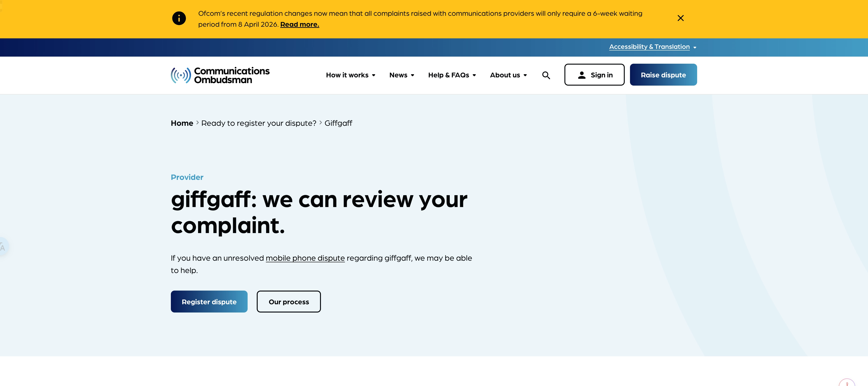Expand the About us menu
868x386 pixels.
508,75
